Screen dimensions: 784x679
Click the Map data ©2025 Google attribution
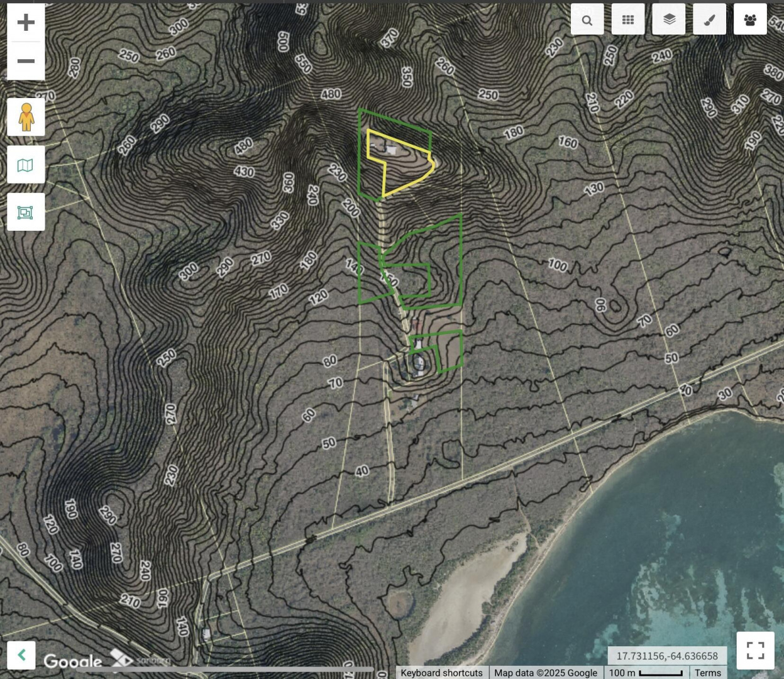(545, 673)
